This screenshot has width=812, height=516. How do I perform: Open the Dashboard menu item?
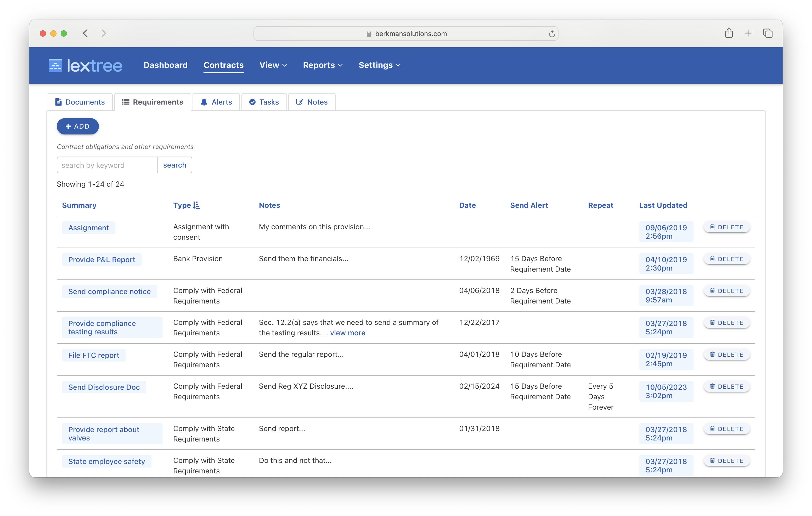tap(166, 65)
